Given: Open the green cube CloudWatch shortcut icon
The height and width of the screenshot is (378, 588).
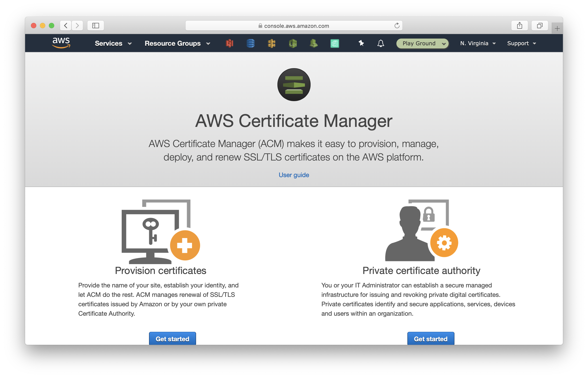Looking at the screenshot, I should [x=293, y=43].
